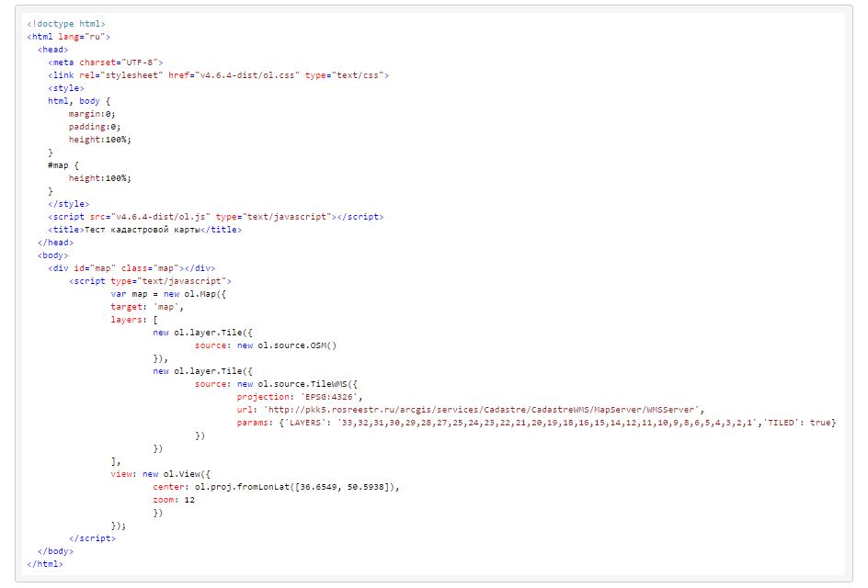Screen dimensions: 868x588
Task: Click the closing "</style>" tag
Action: coord(69,204)
